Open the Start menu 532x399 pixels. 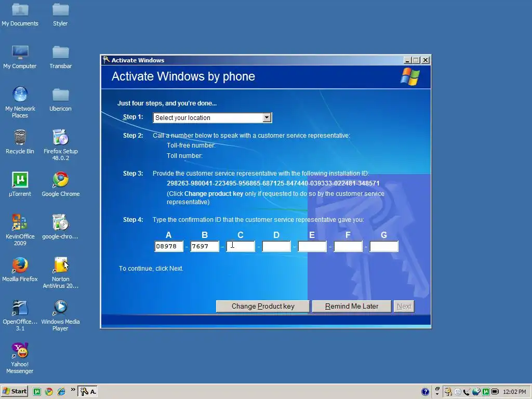(x=14, y=391)
